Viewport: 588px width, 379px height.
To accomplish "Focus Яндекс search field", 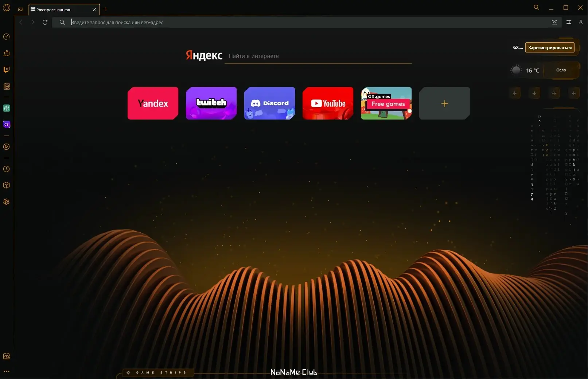I will click(x=318, y=56).
